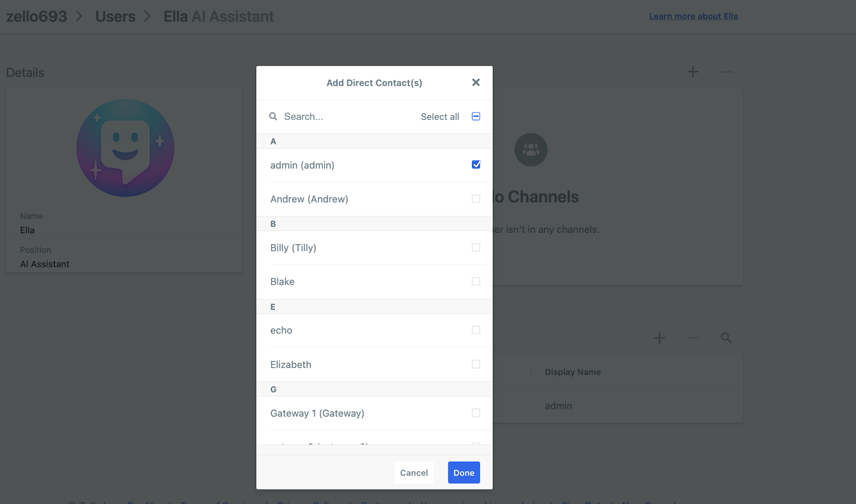
Task: Select the Blake contact checkbox
Action: click(x=476, y=281)
